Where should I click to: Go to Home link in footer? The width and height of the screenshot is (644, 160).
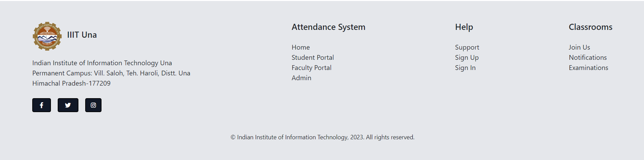[x=301, y=47]
